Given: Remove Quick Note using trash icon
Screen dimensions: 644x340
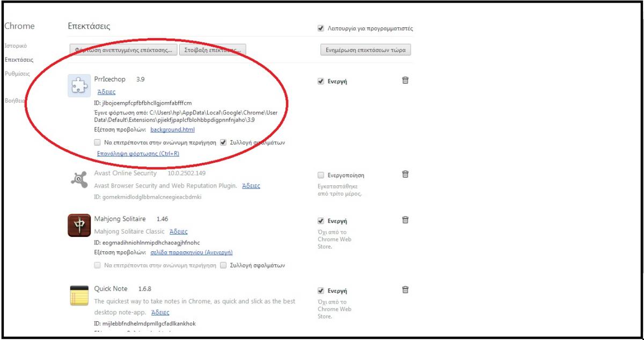Looking at the screenshot, I should [405, 290].
